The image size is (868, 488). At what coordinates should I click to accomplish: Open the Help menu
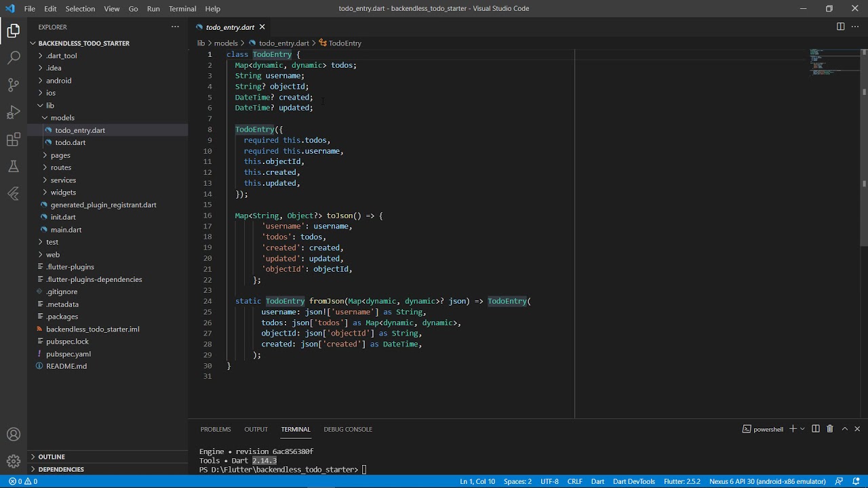(213, 9)
